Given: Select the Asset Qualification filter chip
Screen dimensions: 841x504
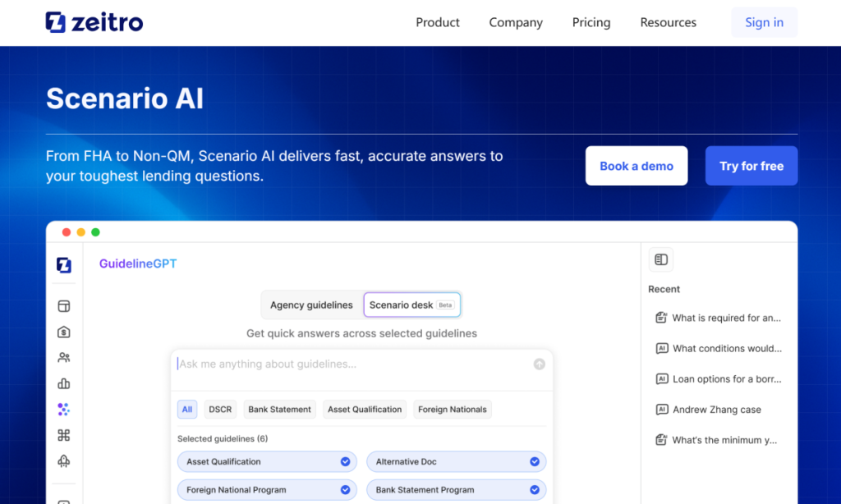Looking at the screenshot, I should coord(365,409).
